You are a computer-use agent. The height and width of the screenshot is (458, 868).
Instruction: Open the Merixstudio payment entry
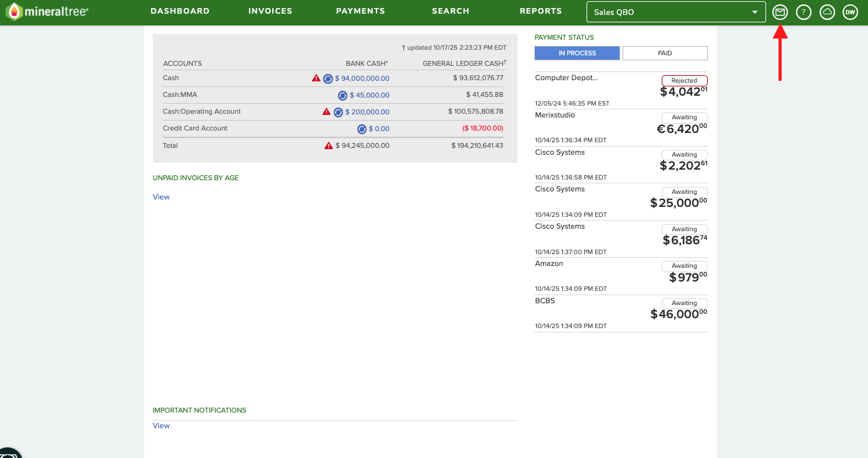(621, 127)
